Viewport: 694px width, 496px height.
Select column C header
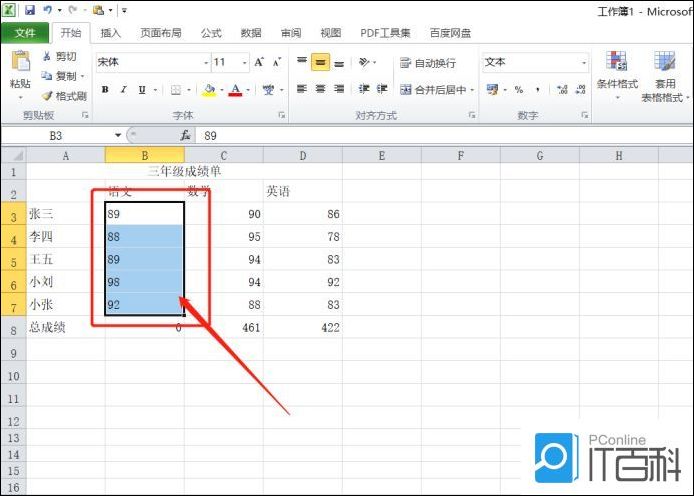tap(224, 155)
